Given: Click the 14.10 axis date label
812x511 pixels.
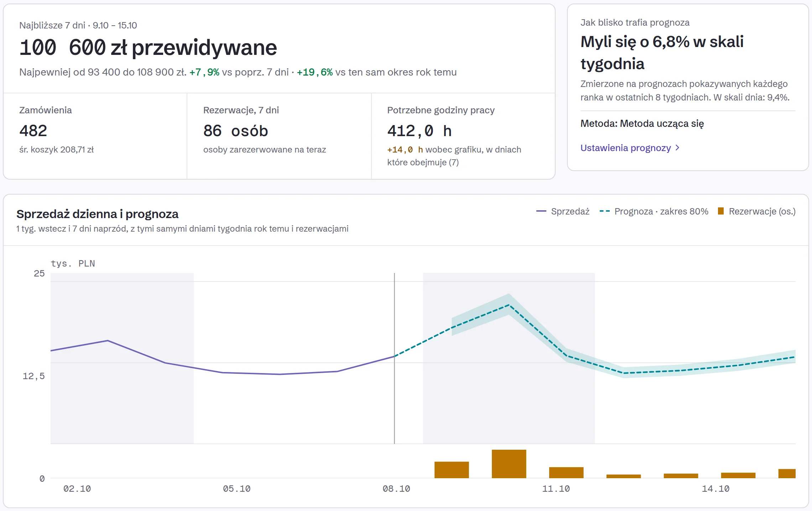Looking at the screenshot, I should 715,489.
